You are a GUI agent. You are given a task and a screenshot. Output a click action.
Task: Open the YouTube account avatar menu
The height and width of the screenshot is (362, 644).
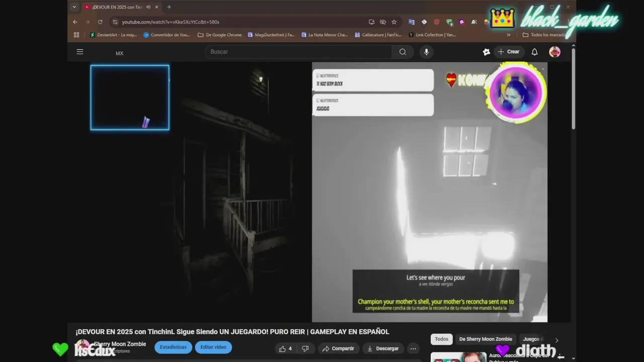pos(554,52)
